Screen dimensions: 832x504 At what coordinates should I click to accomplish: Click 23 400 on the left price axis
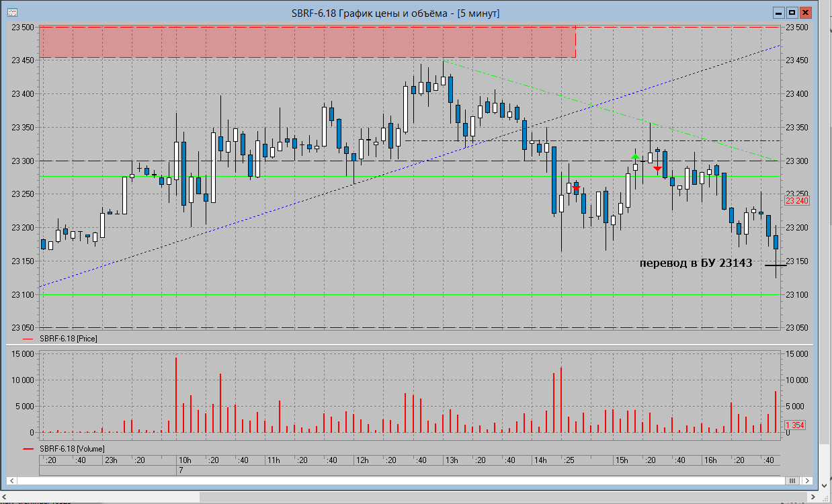coord(22,94)
